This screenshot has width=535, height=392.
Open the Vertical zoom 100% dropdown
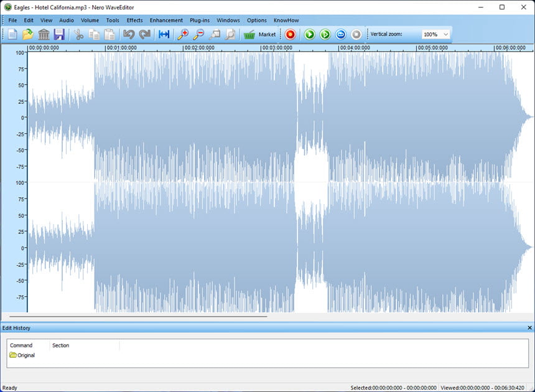click(x=435, y=34)
